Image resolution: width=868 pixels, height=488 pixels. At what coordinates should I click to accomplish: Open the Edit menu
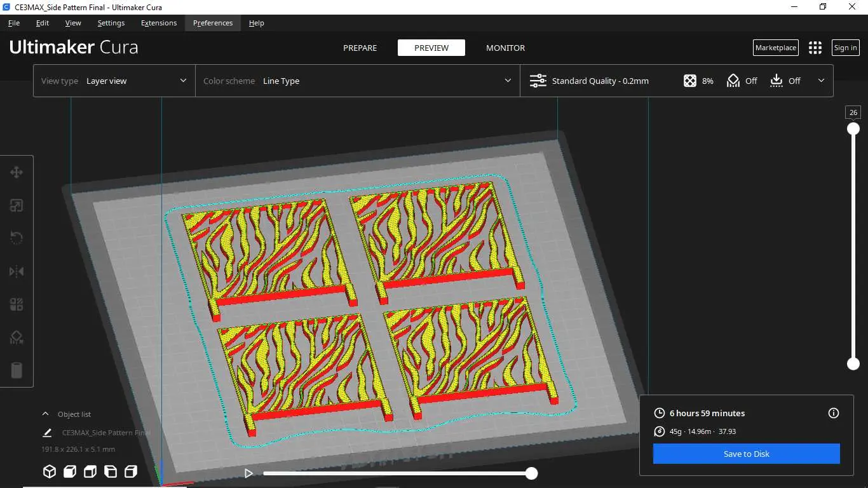(43, 23)
